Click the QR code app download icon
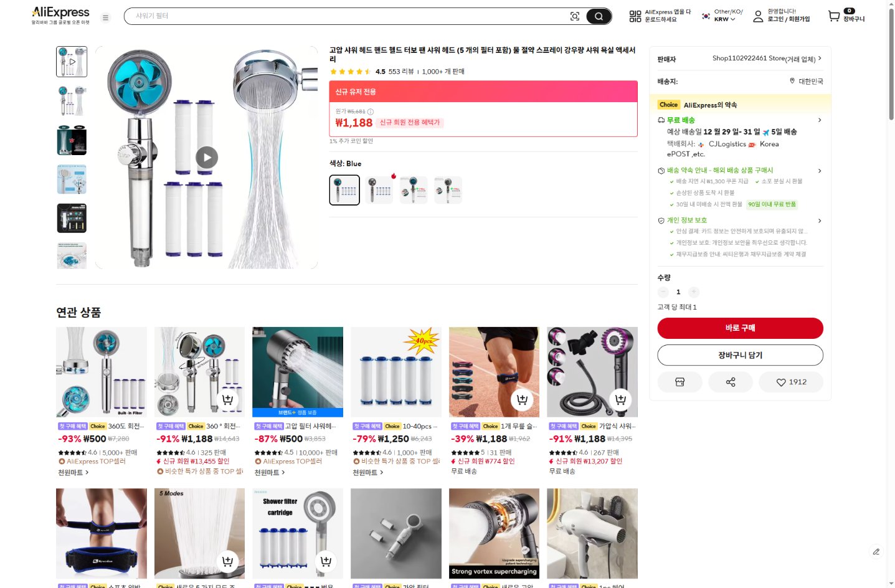This screenshot has width=895, height=588. tap(635, 16)
